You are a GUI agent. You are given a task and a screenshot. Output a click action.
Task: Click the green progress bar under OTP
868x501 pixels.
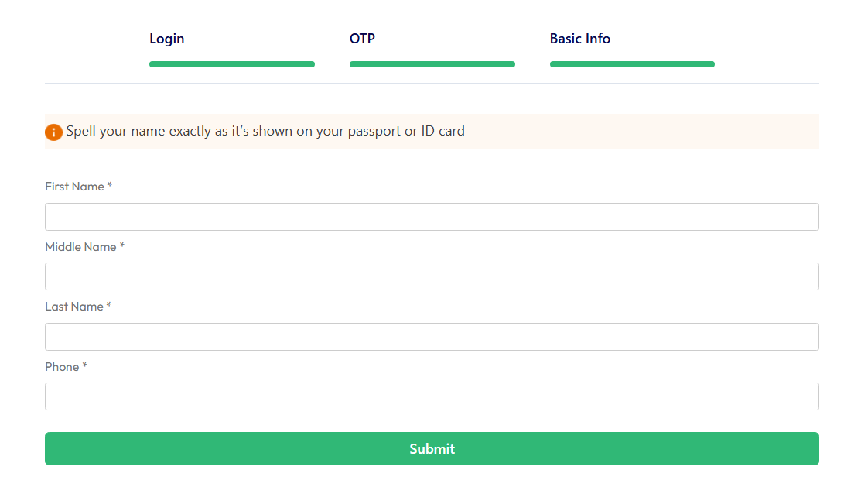[432, 64]
